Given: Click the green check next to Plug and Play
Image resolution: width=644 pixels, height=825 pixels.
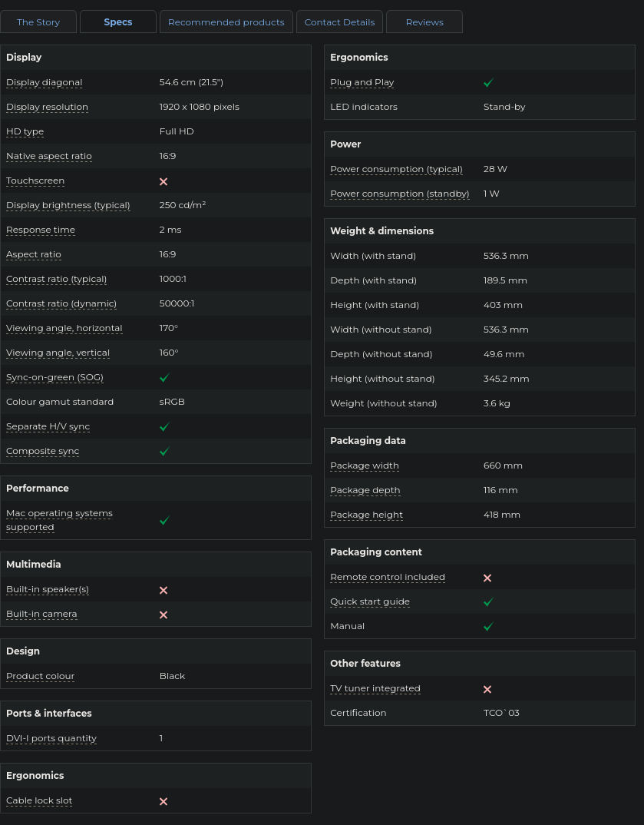Looking at the screenshot, I should pyautogui.click(x=488, y=83).
